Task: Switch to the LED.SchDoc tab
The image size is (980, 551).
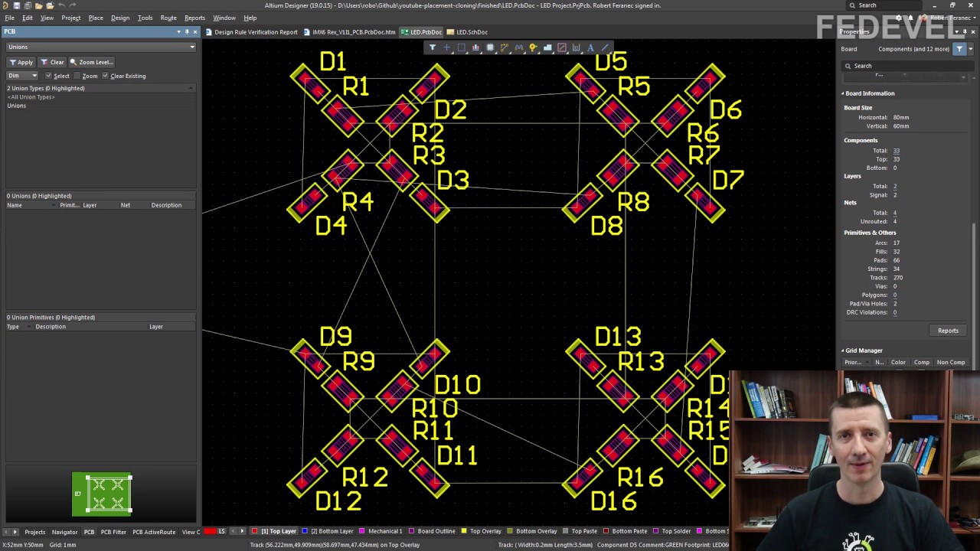Action: [467, 32]
